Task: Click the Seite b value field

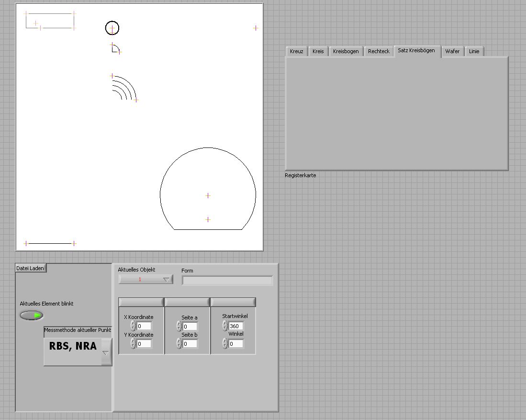Action: coord(190,344)
